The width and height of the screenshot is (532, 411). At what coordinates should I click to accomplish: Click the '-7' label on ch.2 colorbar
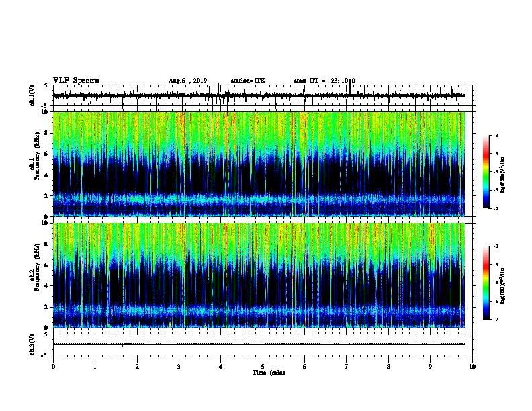496,319
